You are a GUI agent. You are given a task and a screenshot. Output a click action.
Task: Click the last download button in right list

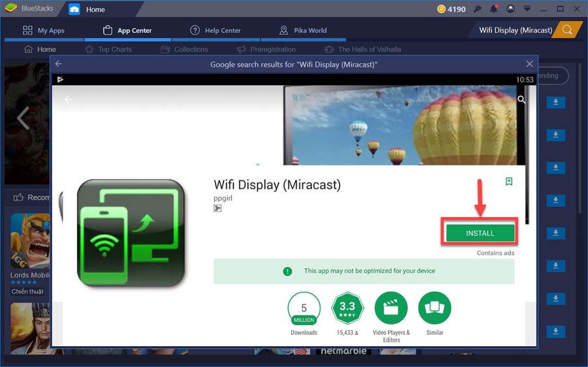[556, 331]
